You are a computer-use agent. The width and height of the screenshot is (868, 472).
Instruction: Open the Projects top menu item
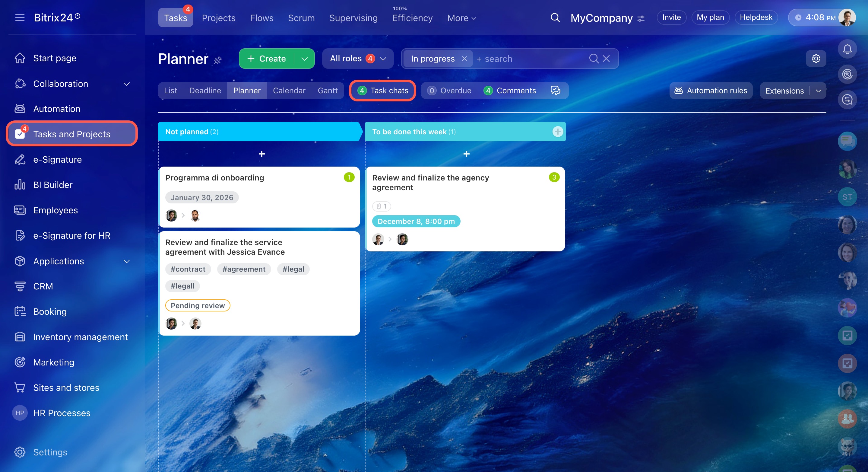point(218,18)
